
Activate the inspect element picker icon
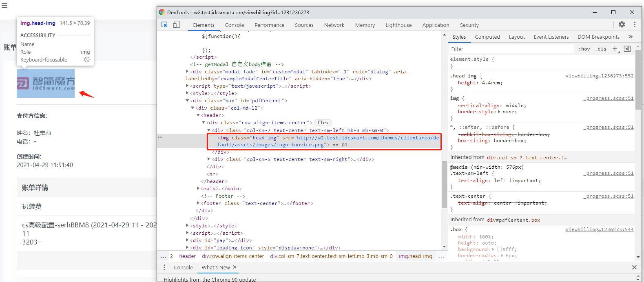coord(165,25)
